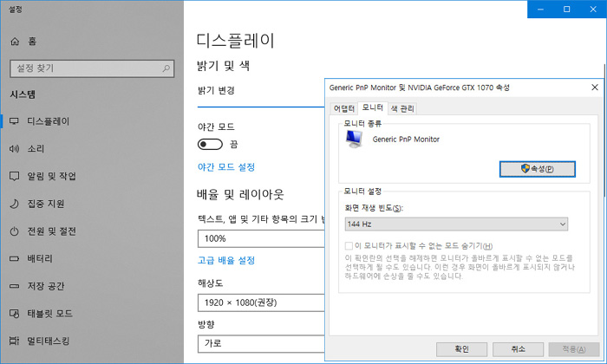Open Battery settings icon
The image size is (607, 364).
14,258
